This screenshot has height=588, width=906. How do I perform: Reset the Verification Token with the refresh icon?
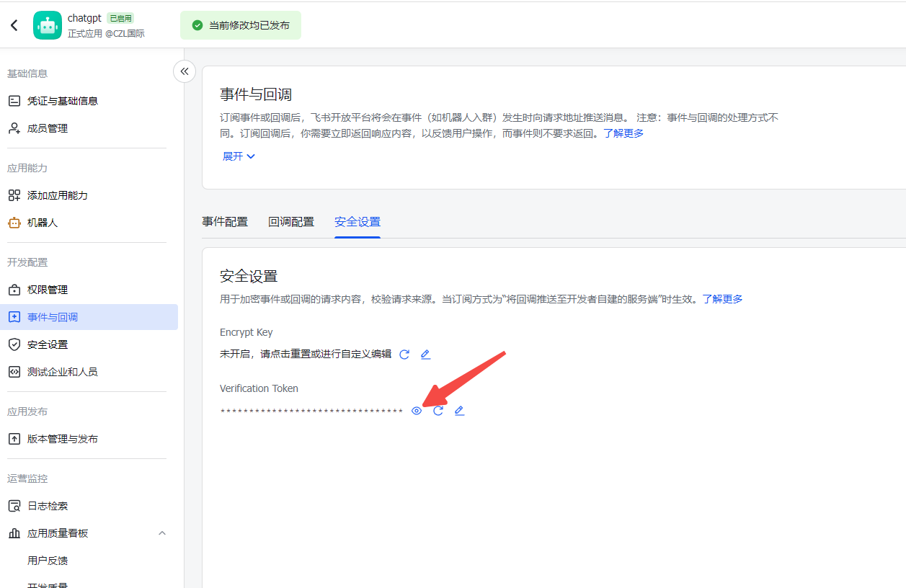438,411
